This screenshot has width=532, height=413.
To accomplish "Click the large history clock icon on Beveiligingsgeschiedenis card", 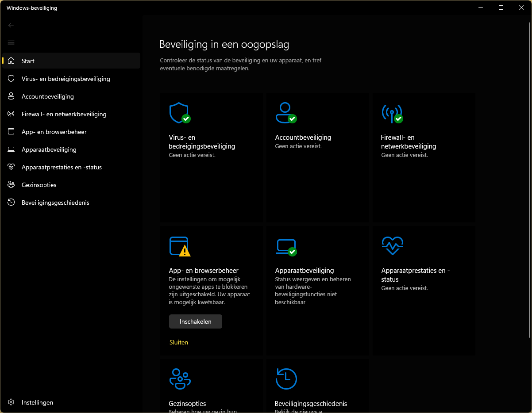I will coord(286,379).
